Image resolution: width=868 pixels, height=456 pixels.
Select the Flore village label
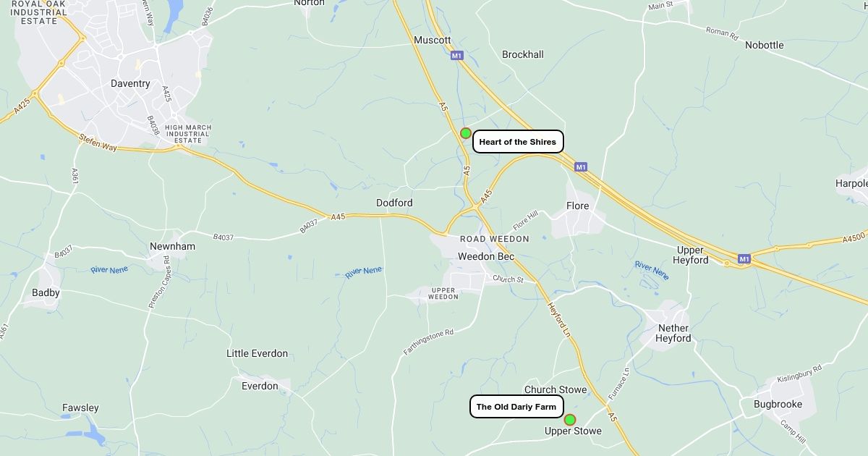pos(577,206)
